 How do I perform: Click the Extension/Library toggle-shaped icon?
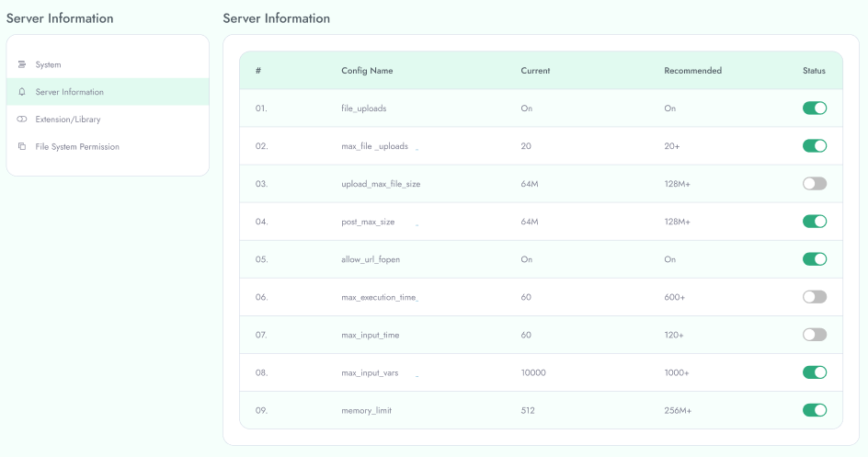[x=21, y=119]
